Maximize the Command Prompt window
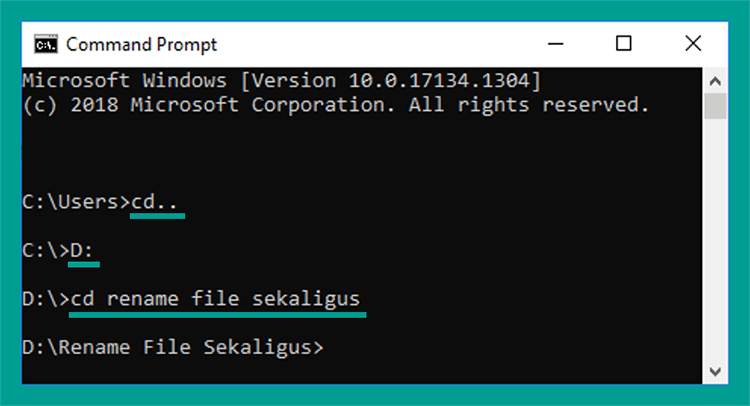The height and width of the screenshot is (406, 750). coord(623,44)
